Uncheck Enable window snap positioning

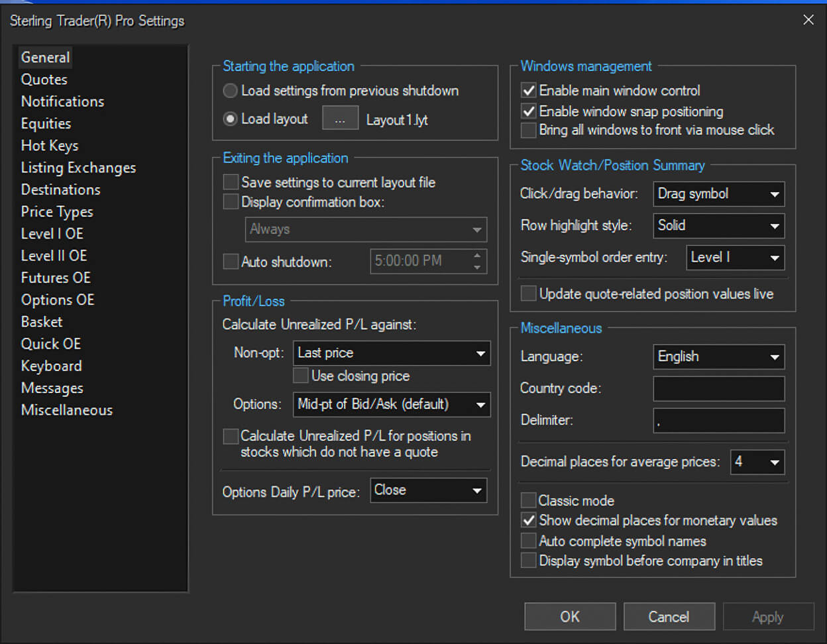[x=529, y=111]
